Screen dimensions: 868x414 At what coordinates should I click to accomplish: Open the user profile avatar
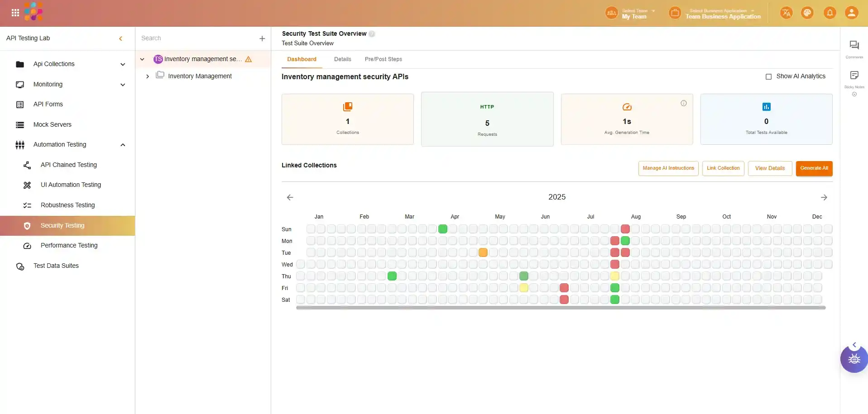[851, 13]
